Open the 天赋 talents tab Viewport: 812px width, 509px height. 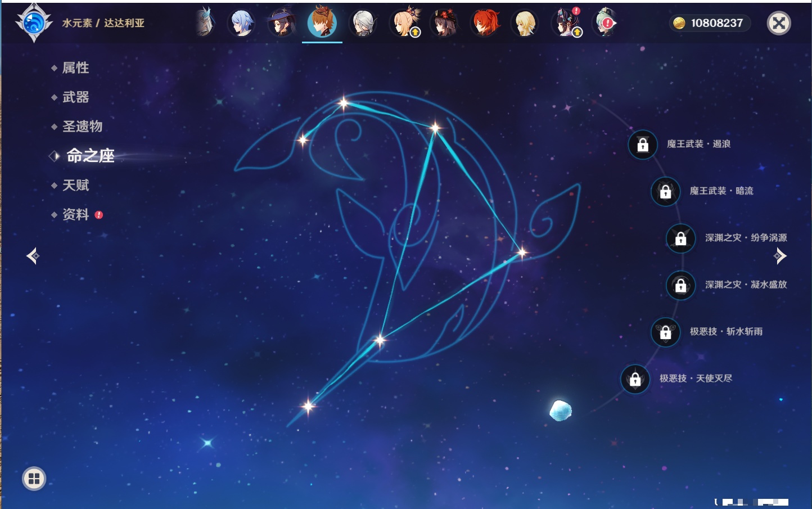point(75,185)
